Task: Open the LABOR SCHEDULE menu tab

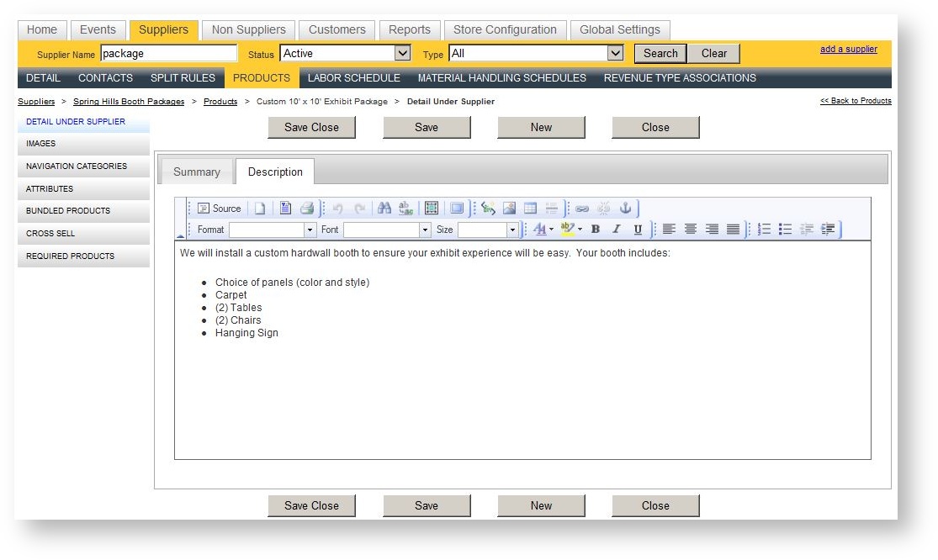Action: pyautogui.click(x=353, y=78)
